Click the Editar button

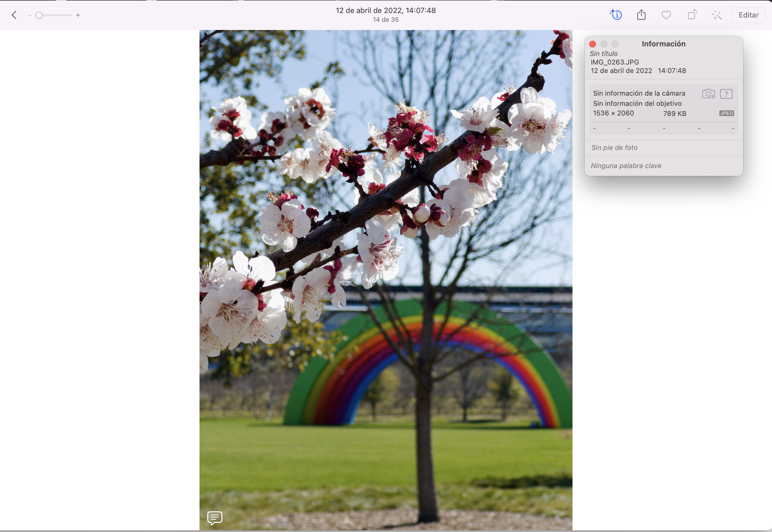pyautogui.click(x=748, y=15)
